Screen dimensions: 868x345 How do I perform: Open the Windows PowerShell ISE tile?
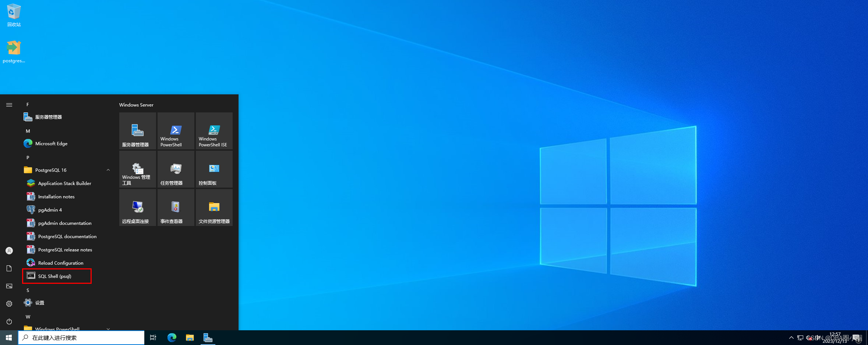pos(214,131)
